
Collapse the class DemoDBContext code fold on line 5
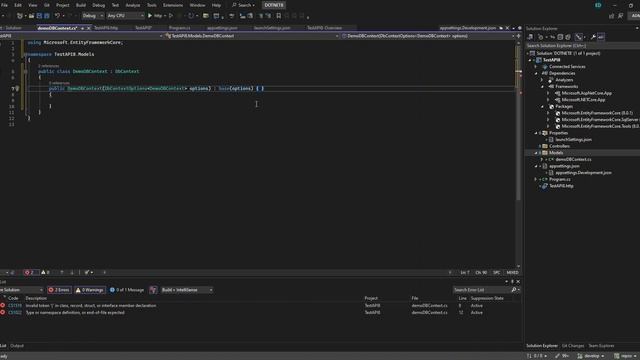point(25,71)
